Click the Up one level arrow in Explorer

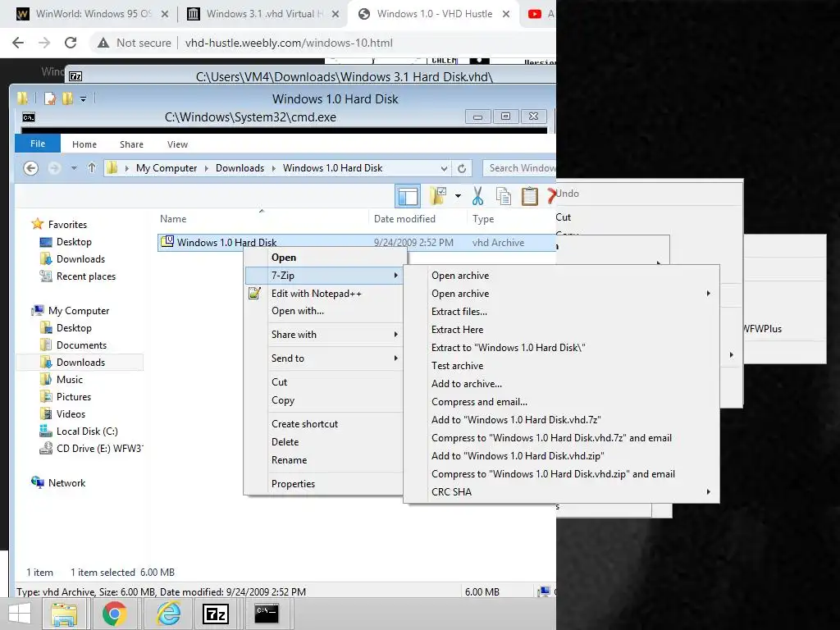(x=92, y=168)
